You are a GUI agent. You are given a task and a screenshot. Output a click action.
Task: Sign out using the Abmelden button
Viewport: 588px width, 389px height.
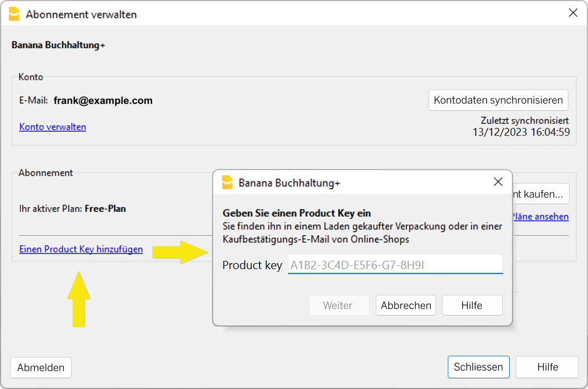click(40, 368)
